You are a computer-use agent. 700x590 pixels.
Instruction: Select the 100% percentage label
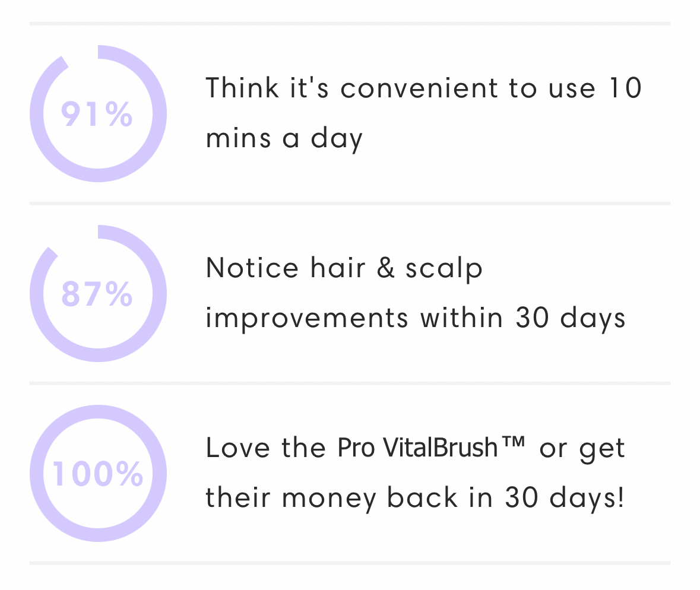click(98, 474)
